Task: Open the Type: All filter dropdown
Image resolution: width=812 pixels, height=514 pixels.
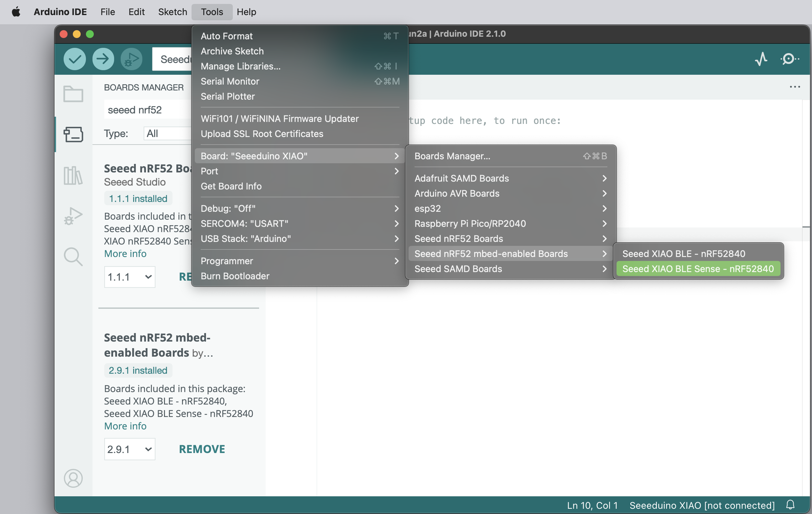Action: point(168,134)
